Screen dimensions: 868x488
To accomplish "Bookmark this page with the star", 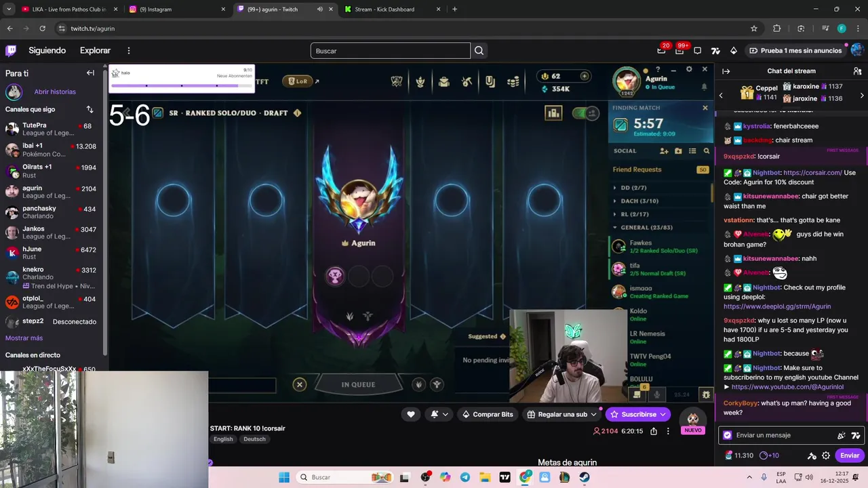I will coord(753,28).
